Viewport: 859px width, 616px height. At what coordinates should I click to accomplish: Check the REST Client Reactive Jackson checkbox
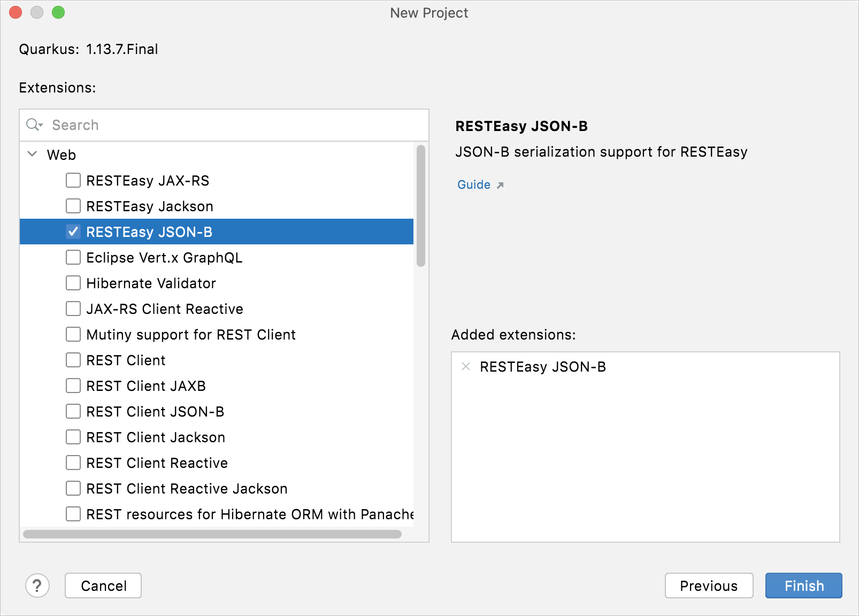tap(73, 488)
